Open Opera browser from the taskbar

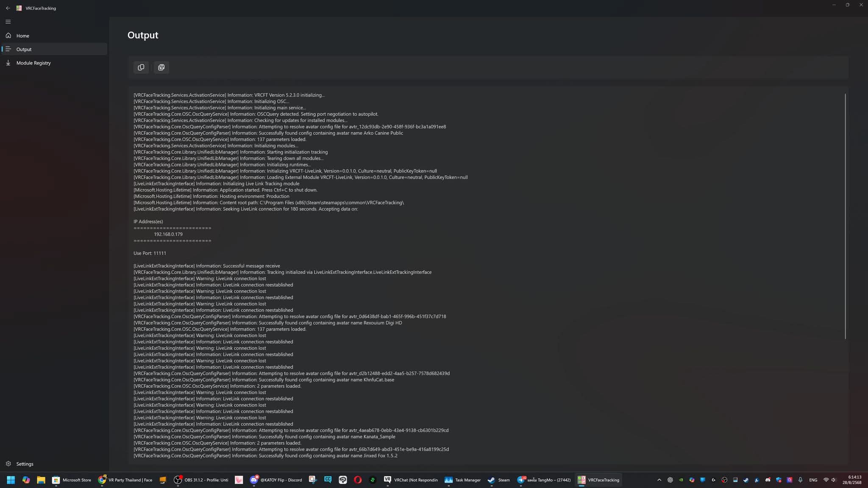[x=358, y=480]
